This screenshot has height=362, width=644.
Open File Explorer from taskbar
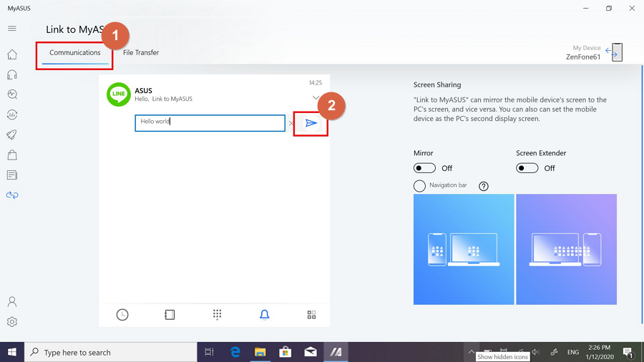click(x=260, y=352)
